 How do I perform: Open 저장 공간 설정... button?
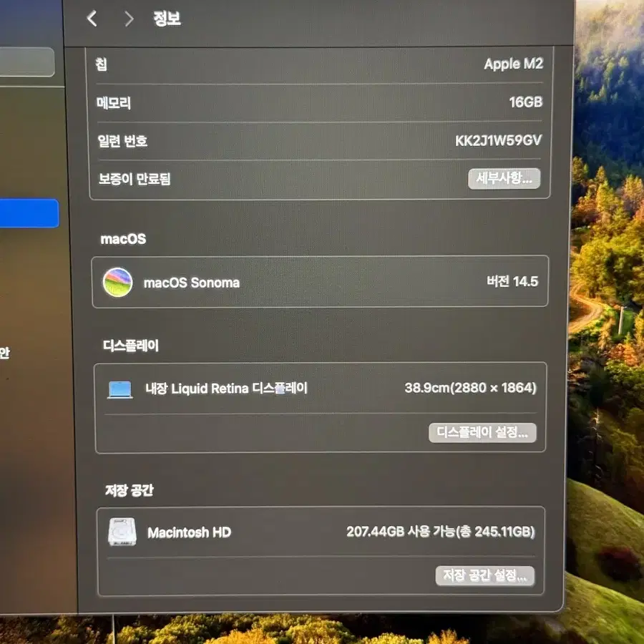484,575
